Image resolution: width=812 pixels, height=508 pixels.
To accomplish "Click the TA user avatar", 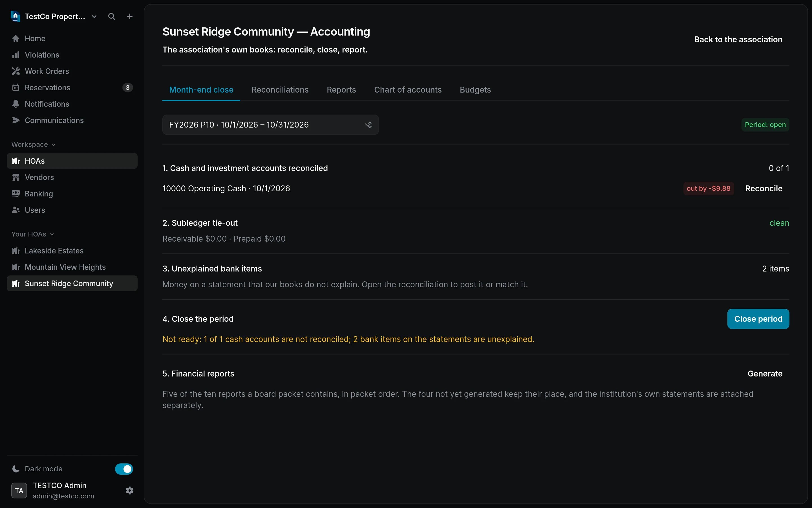I will tap(19, 491).
